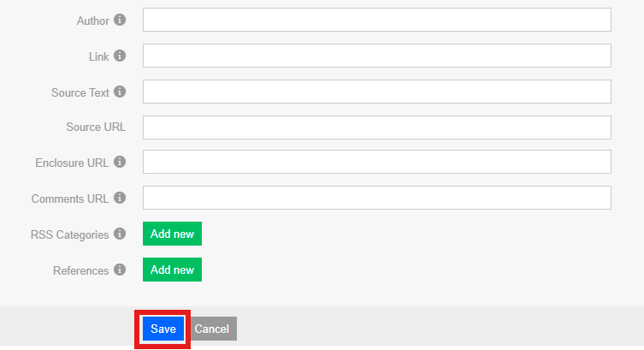Click the Link field info icon
Image resolution: width=644 pixels, height=350 pixels.
[120, 56]
